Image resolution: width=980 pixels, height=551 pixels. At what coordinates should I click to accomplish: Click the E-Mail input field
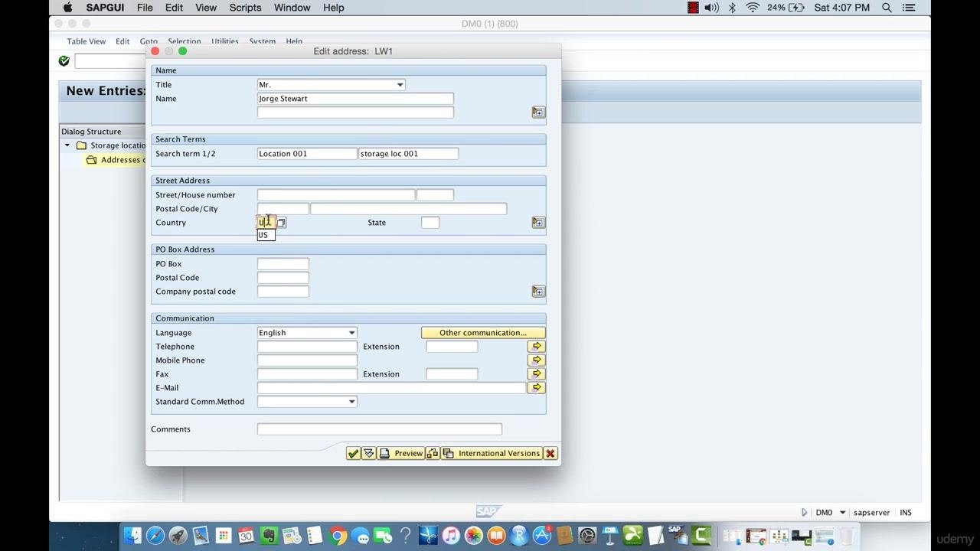point(392,388)
